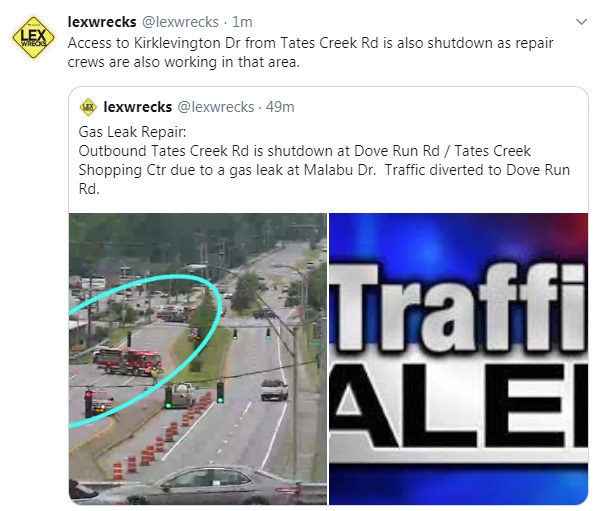The height and width of the screenshot is (511, 598).
Task: Open the 1m timestamp link
Action: tap(242, 22)
